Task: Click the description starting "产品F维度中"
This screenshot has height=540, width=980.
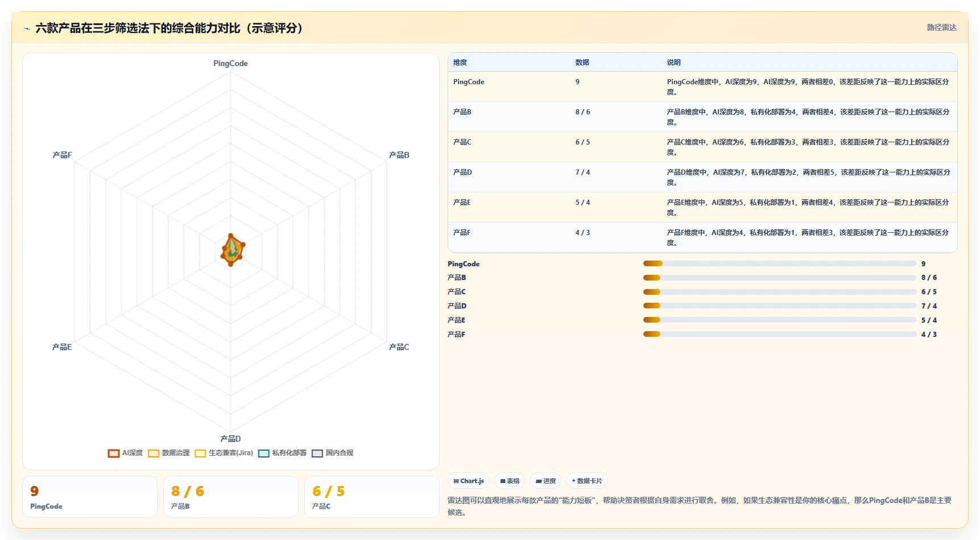Action: pyautogui.click(x=808, y=238)
